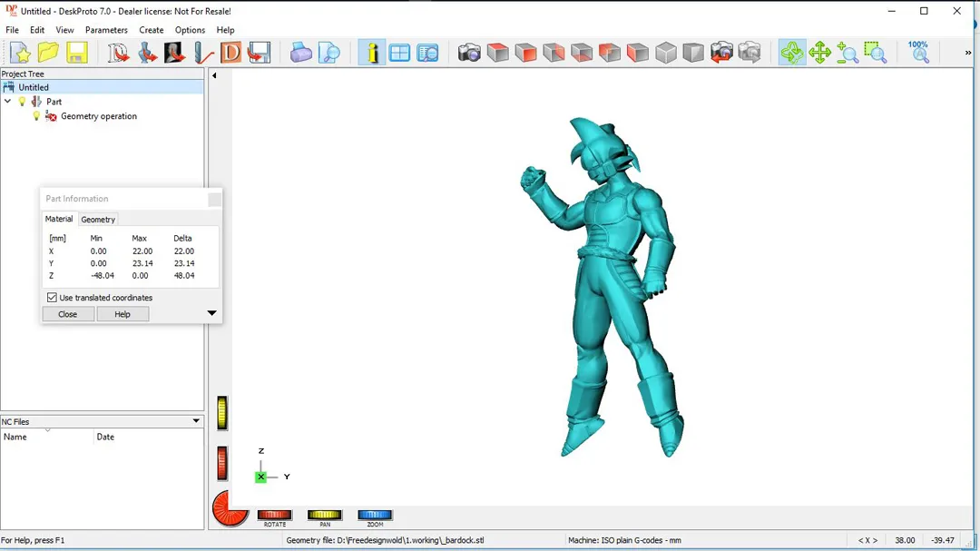Write the NC program file with floppy arrow icon
Viewport: 980px width, 551px height.
pos(259,53)
